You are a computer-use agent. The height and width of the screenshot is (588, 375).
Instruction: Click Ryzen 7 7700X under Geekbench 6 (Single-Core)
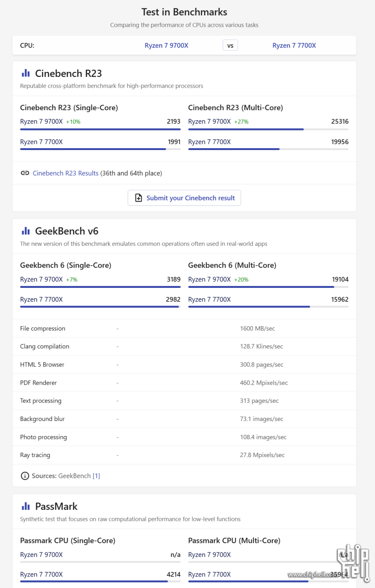pyautogui.click(x=41, y=299)
